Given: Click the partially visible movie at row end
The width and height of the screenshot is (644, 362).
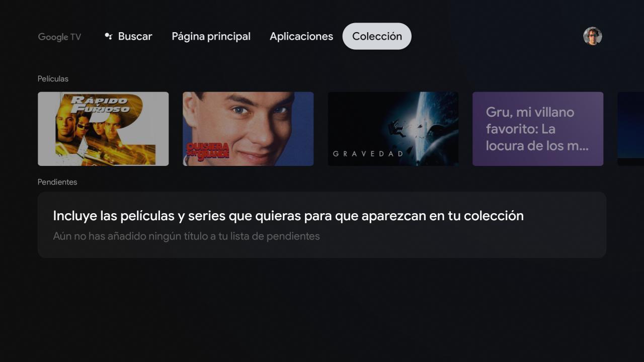Looking at the screenshot, I should 631,129.
